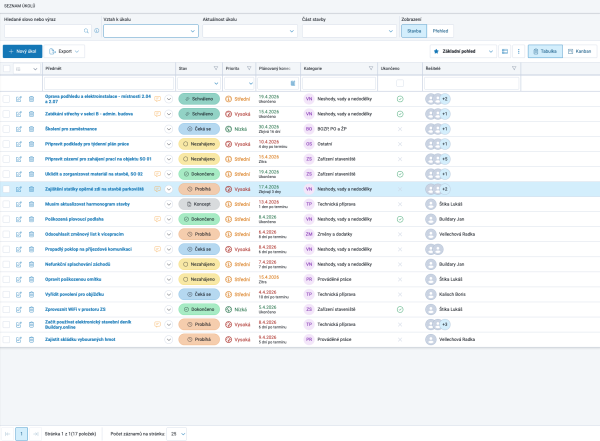Viewport: 600px width, 441px height.
Task: Click the Nový úkol button
Action: [x=23, y=51]
